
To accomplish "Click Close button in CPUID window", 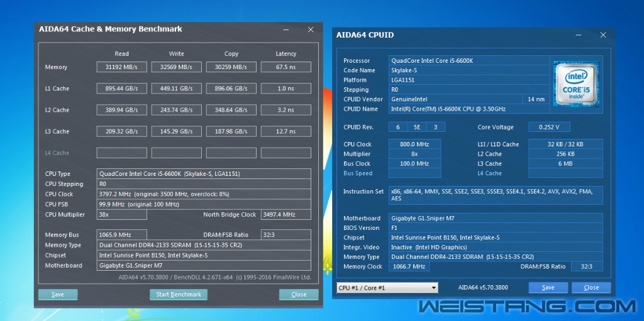I will click(x=591, y=287).
